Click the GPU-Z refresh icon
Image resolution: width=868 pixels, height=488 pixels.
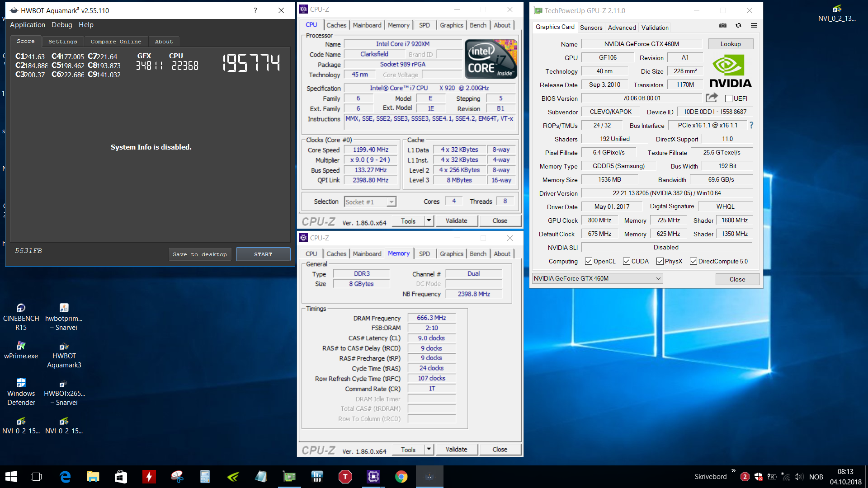[739, 26]
